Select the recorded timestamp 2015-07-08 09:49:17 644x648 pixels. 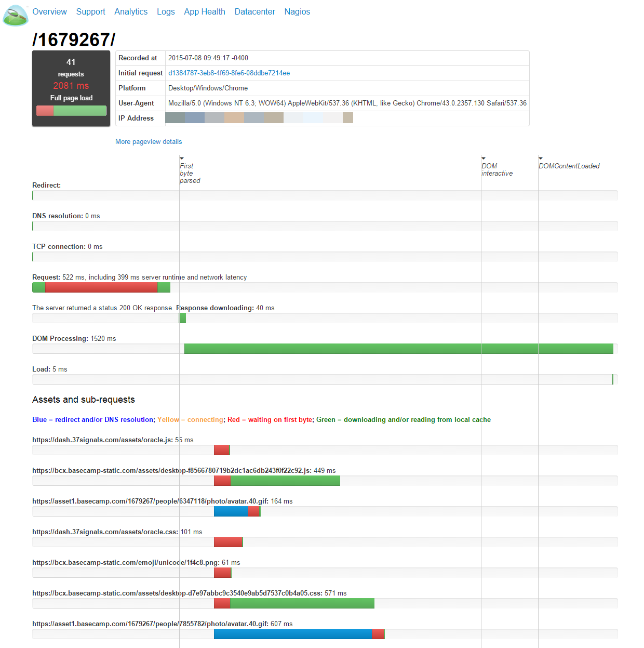click(208, 58)
